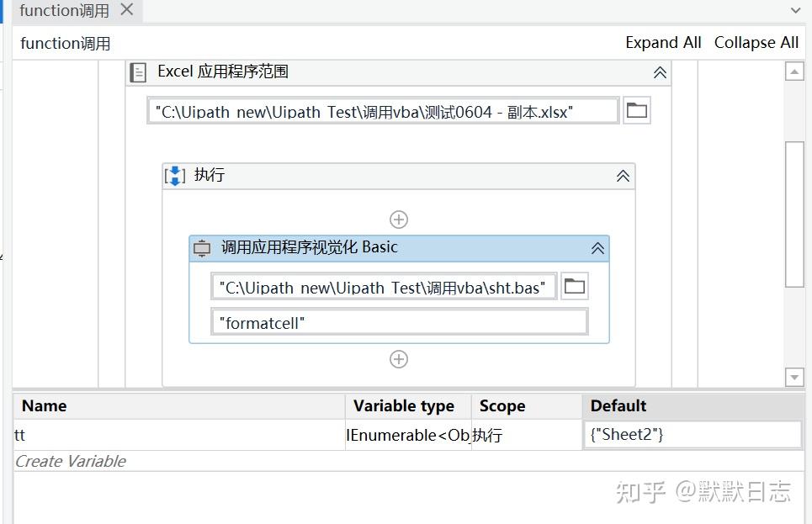The image size is (812, 524).
Task: Click the Excel 应用程序范围 activity icon
Action: point(137,72)
